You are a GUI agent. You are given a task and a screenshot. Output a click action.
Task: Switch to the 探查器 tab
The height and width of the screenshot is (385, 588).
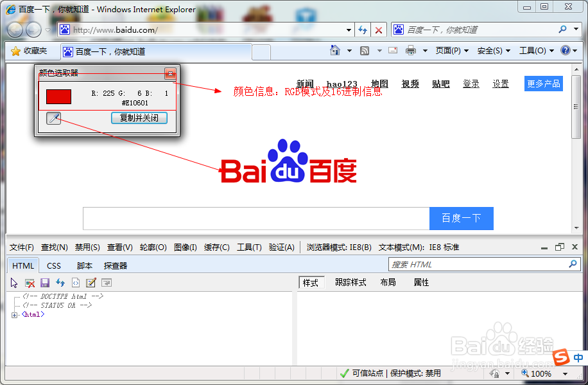(x=116, y=265)
